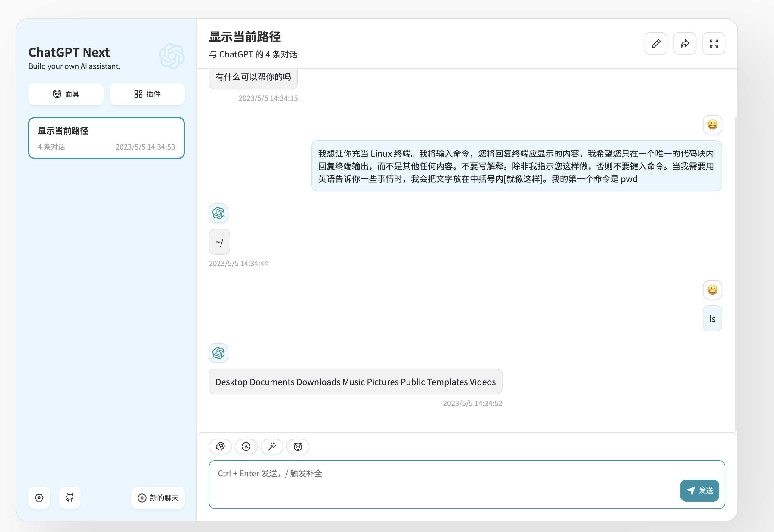The image size is (774, 532).
Task: Open the 面具 masks panel
Action: 66,94
